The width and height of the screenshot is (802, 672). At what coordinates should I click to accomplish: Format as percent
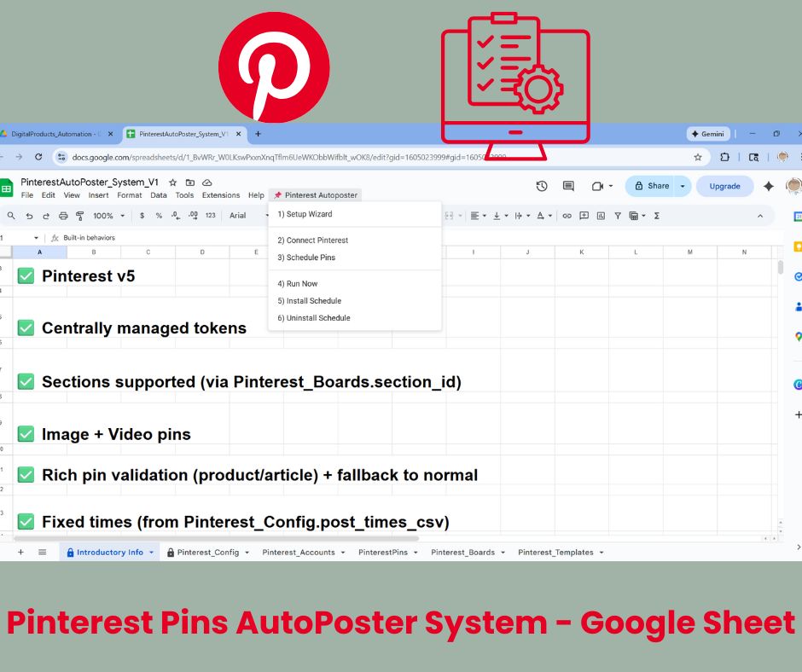point(159,216)
